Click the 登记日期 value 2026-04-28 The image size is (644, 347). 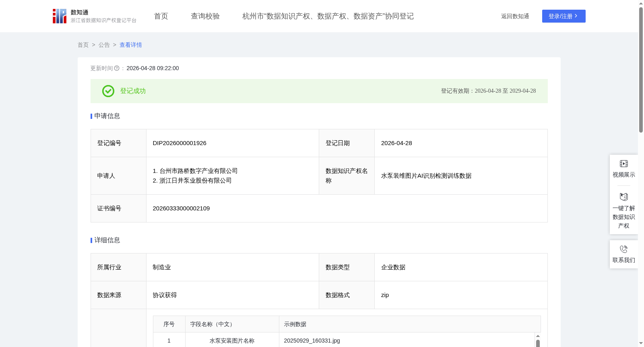396,143
